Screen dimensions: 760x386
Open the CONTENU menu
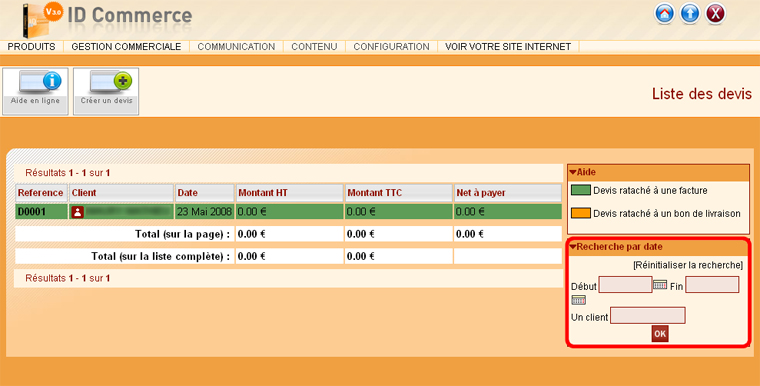pyautogui.click(x=314, y=47)
